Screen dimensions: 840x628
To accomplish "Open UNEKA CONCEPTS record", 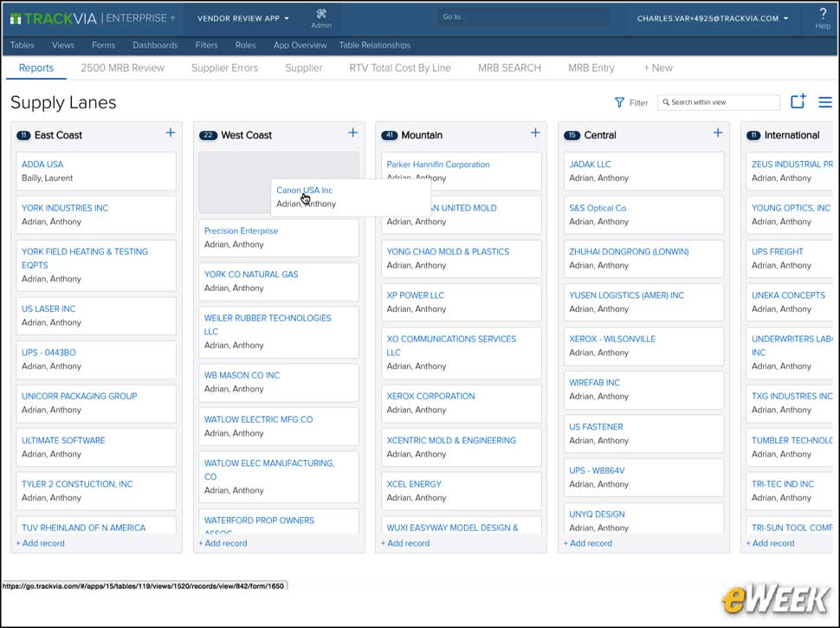I will click(x=788, y=295).
